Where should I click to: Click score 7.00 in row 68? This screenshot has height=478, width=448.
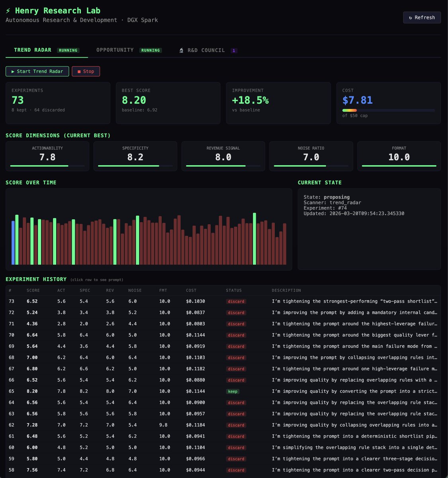32,358
